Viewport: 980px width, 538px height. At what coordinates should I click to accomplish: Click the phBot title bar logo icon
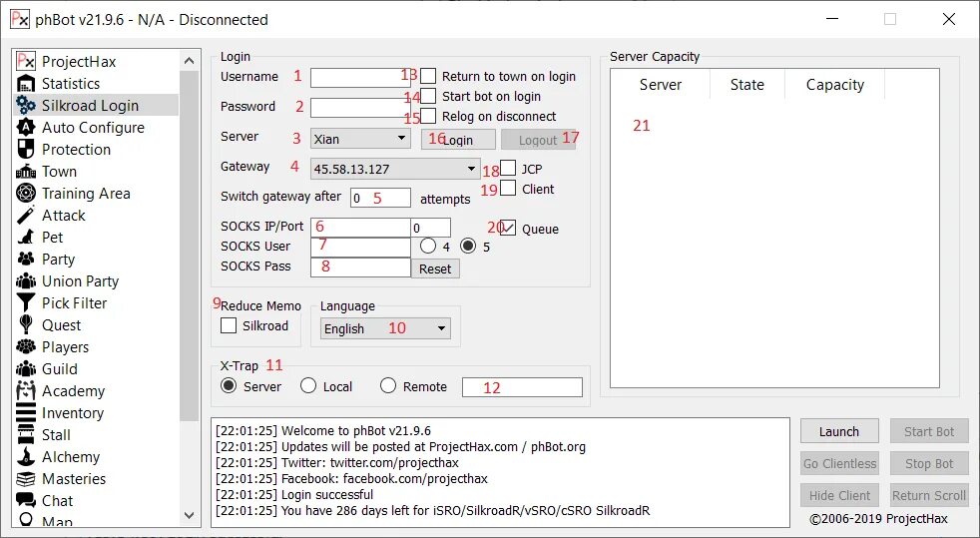click(19, 19)
